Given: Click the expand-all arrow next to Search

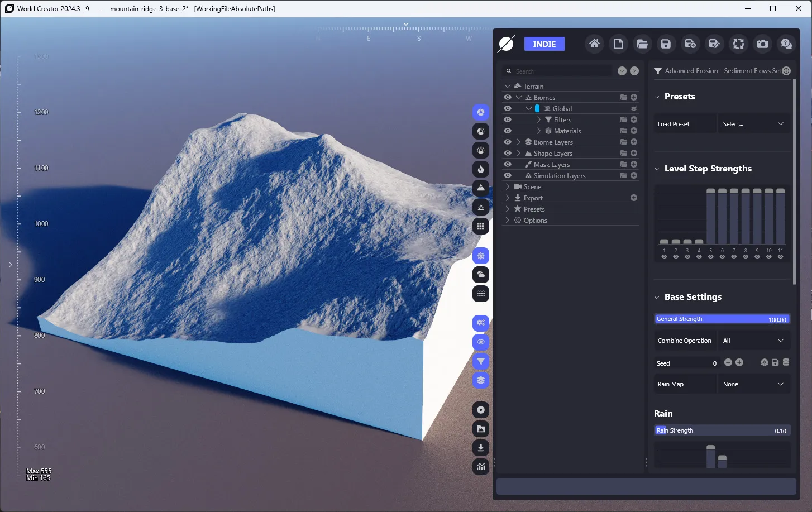Looking at the screenshot, I should [x=634, y=71].
